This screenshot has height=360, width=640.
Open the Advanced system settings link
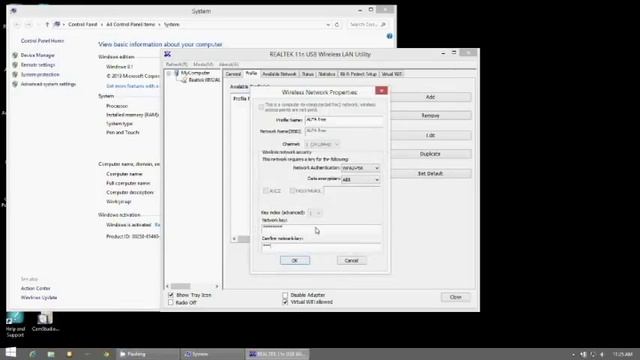click(x=48, y=84)
